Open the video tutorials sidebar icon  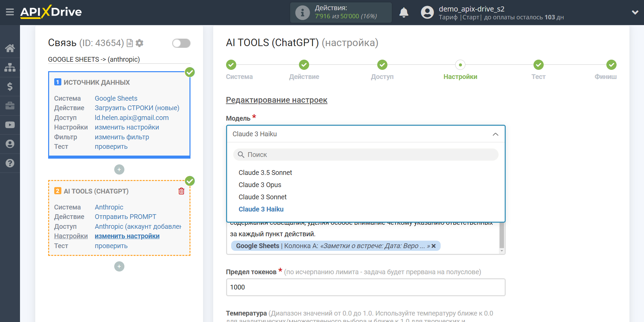pos(10,125)
